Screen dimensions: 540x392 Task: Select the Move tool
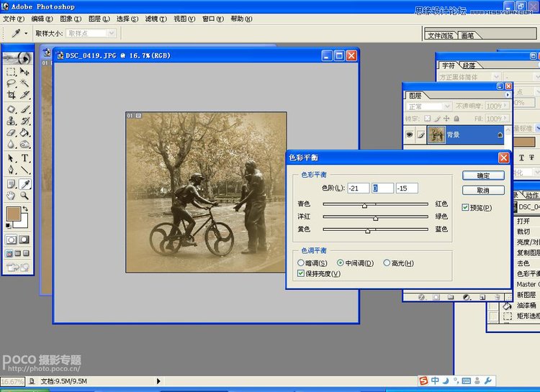24,72
